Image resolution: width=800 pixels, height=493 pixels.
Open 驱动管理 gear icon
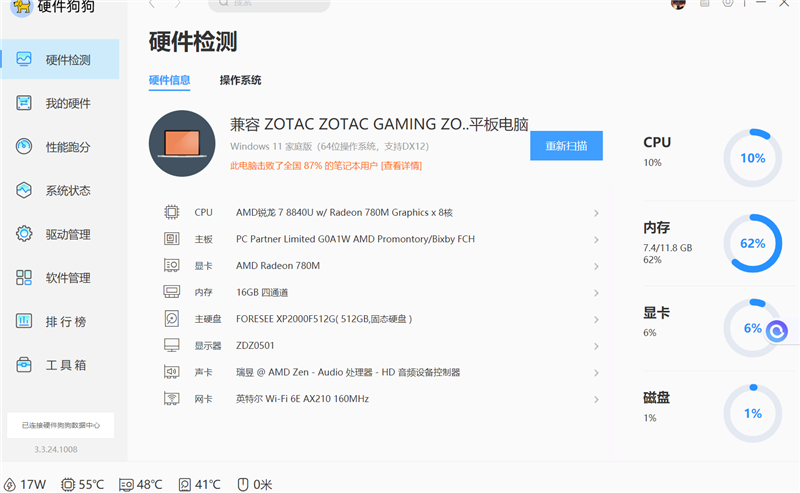point(24,234)
